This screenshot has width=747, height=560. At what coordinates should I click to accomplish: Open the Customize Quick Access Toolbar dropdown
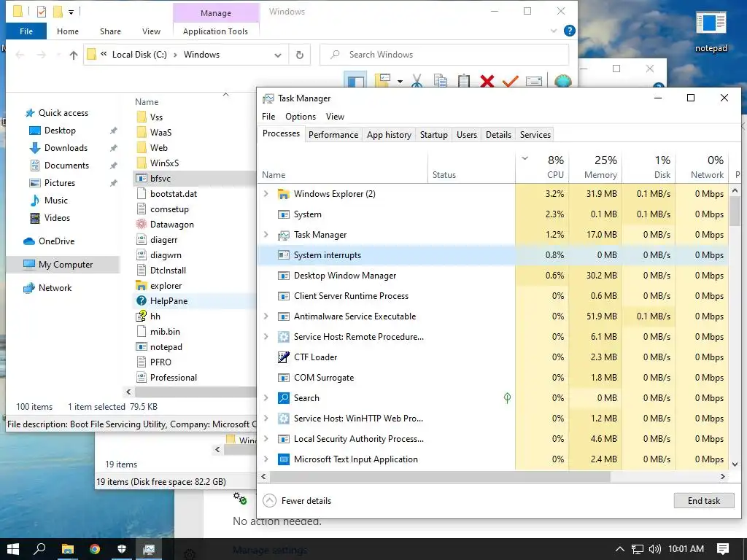click(71, 12)
